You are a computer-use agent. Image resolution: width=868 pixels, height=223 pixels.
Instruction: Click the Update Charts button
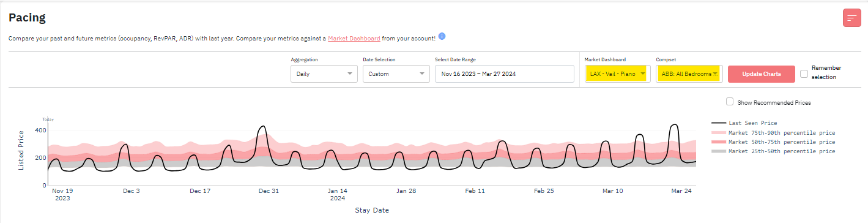(x=762, y=74)
